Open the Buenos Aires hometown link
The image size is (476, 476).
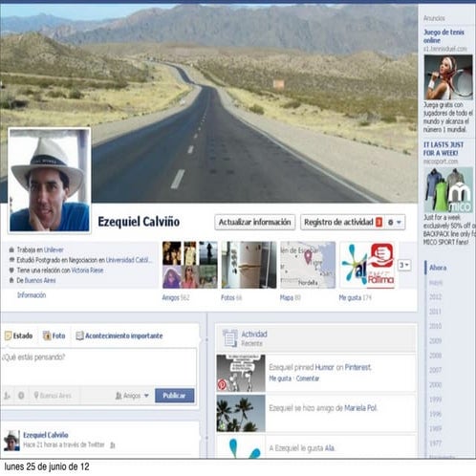coord(40,280)
